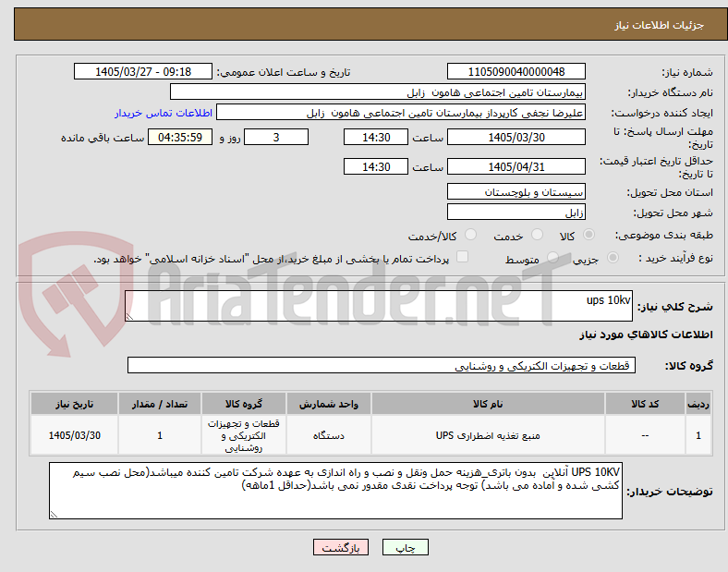This screenshot has height=572, width=728.
Task: Click the ردیف column header
Action: (x=698, y=404)
